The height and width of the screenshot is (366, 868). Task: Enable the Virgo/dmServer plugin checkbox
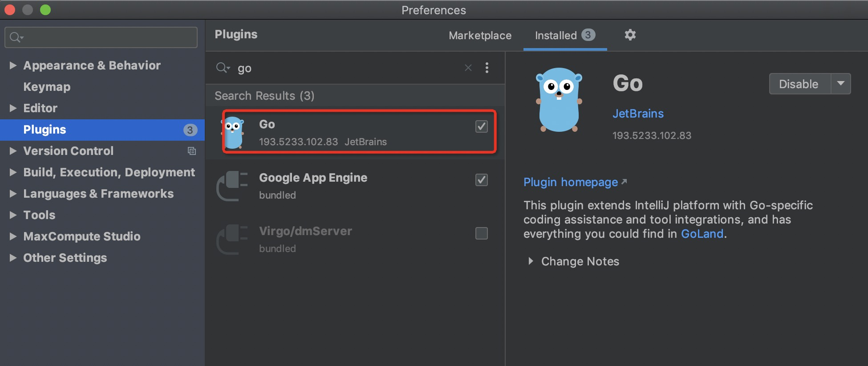click(x=481, y=233)
